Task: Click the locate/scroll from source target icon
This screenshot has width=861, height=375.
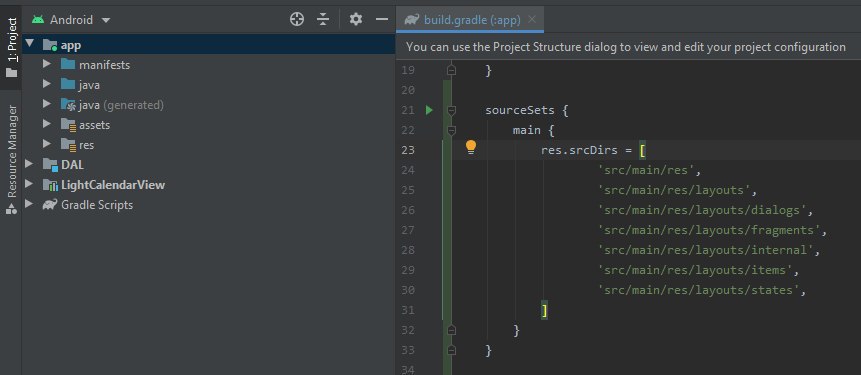Action: (x=297, y=20)
